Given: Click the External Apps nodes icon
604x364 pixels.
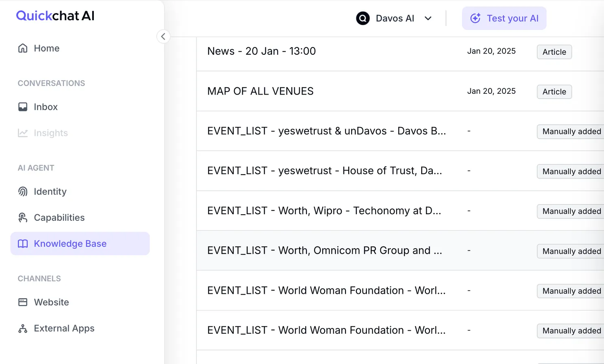Looking at the screenshot, I should pos(23,329).
